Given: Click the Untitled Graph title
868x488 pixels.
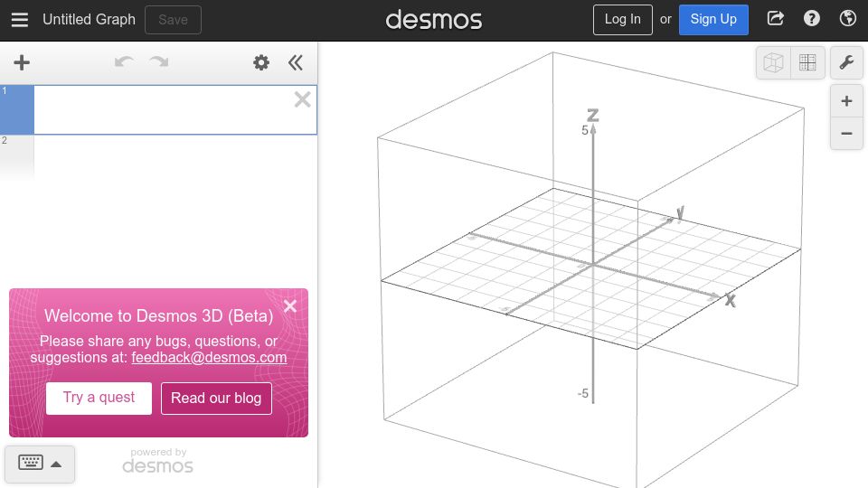Looking at the screenshot, I should 89,19.
